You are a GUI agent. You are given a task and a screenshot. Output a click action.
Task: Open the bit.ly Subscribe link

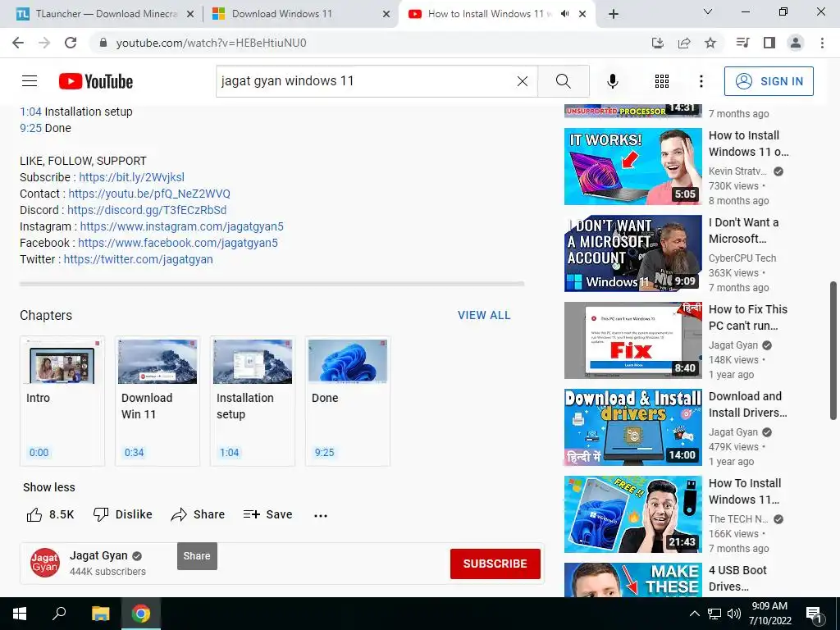tap(132, 177)
